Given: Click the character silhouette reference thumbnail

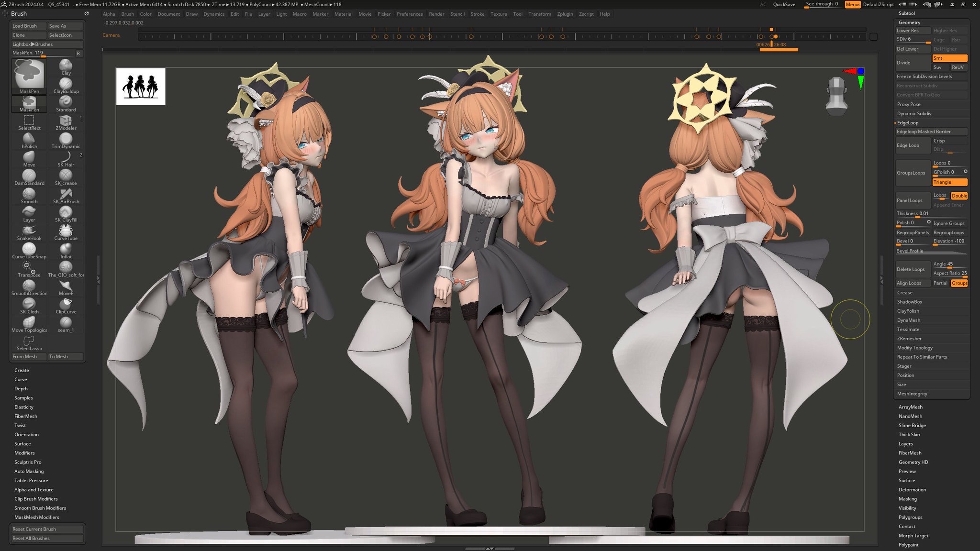Looking at the screenshot, I should pos(141,87).
